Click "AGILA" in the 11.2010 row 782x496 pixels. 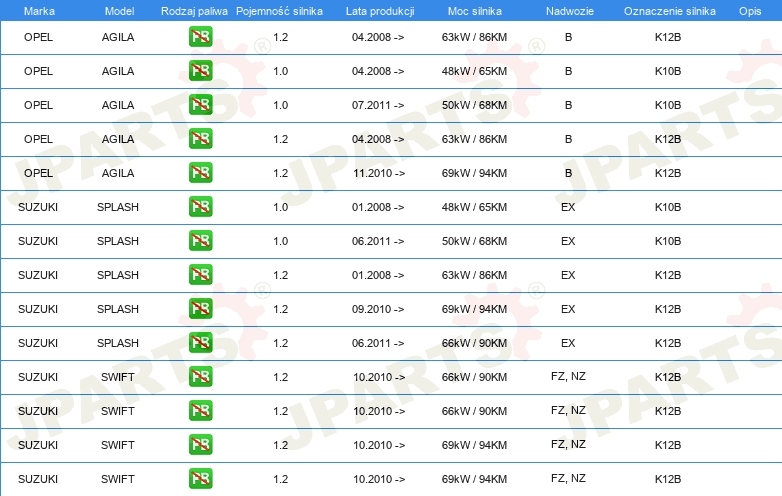click(x=118, y=173)
